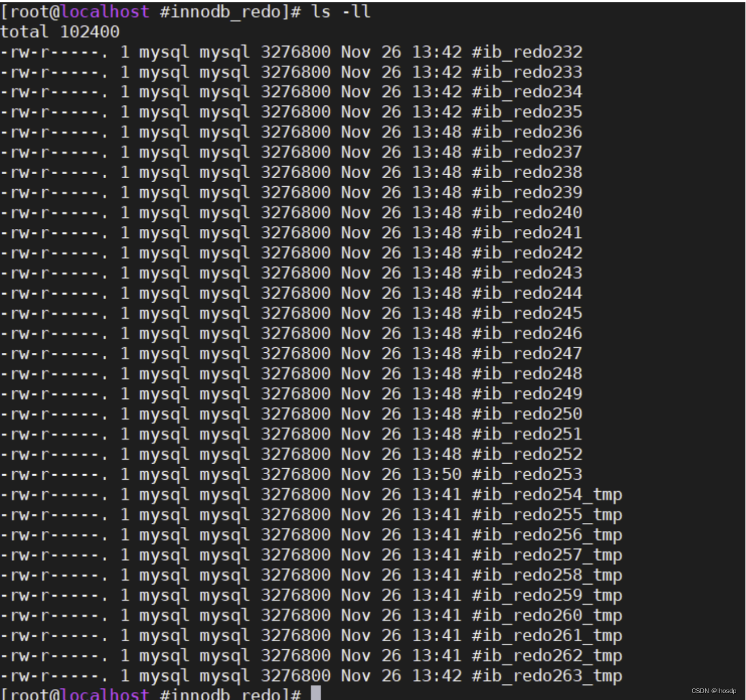Image resolution: width=746 pixels, height=700 pixels.
Task: Click the filename #ib_redo233
Action: point(527,73)
